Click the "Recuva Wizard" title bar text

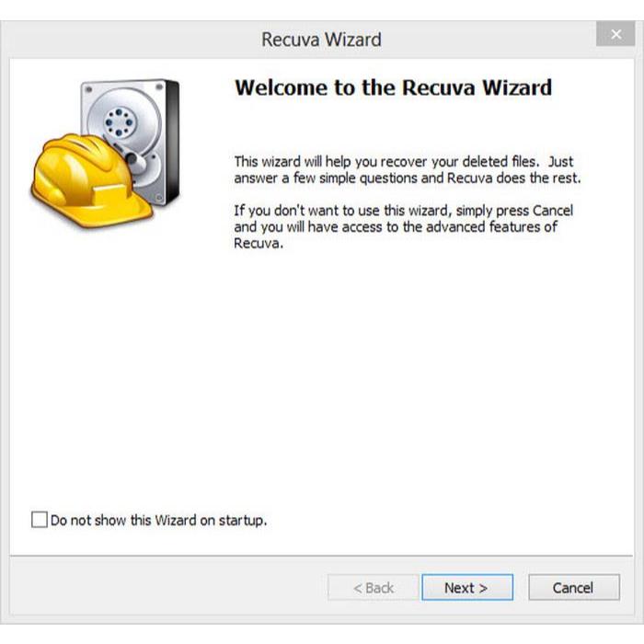[x=322, y=40]
